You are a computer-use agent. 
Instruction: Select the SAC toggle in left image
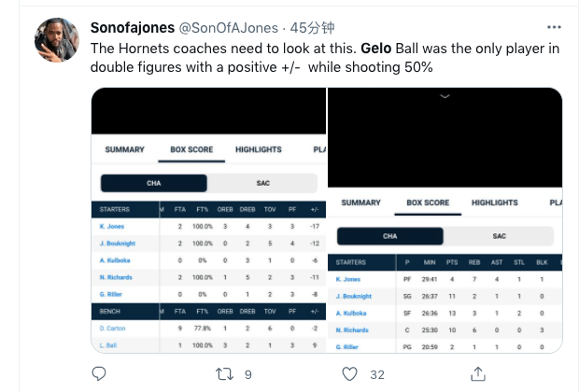tap(263, 183)
